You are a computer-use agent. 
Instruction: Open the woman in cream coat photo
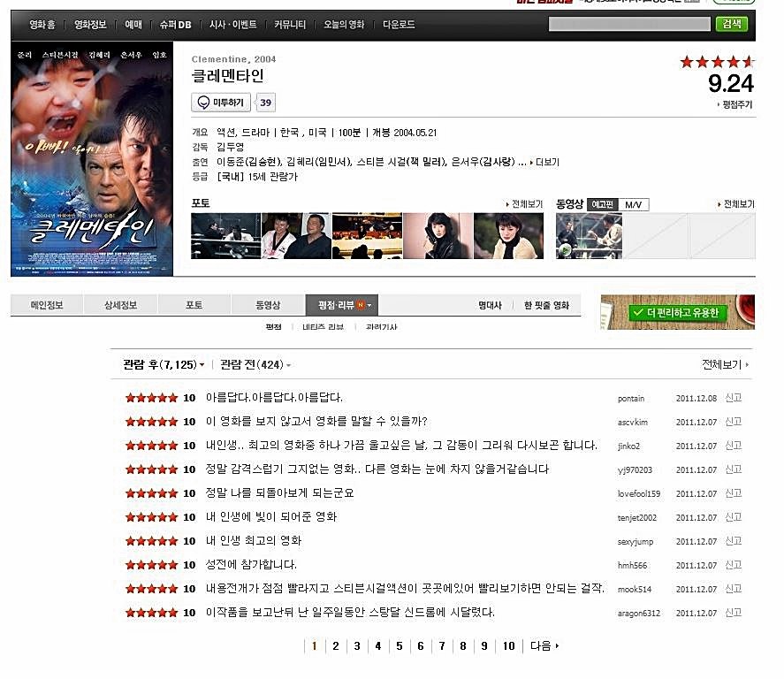coord(508,235)
